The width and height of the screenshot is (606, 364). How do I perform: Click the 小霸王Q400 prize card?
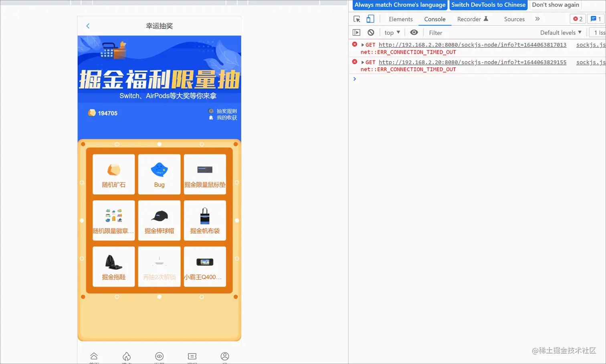tap(205, 267)
